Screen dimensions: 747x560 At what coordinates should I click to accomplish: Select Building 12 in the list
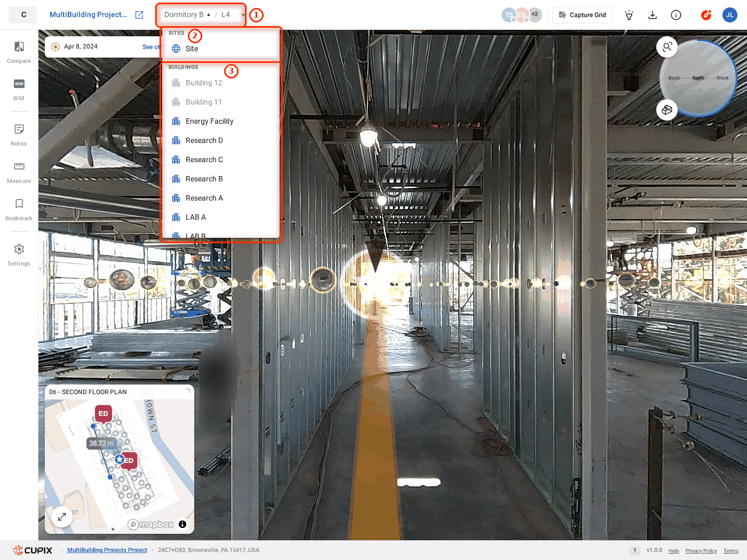tap(221, 83)
